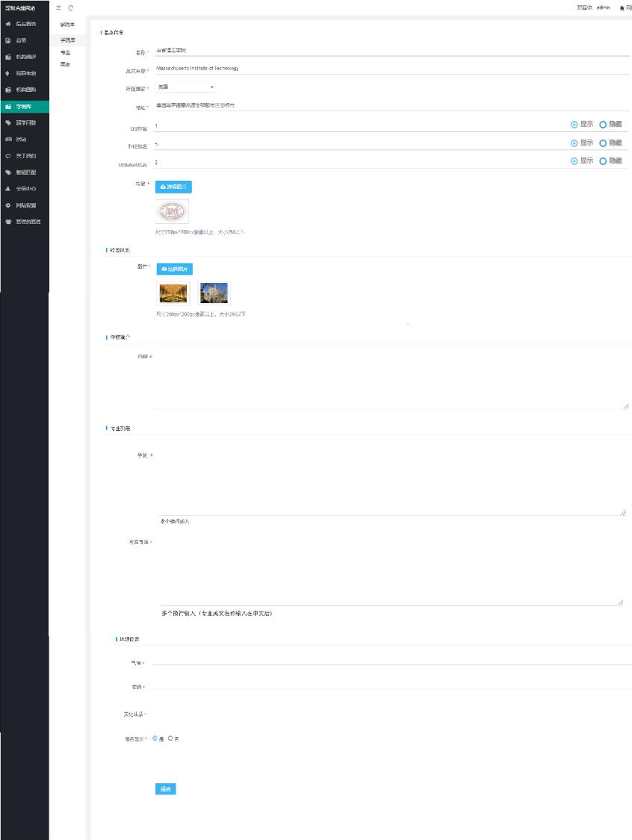The image size is (632, 840).
Task: Click the 选择图片 upload button under 校园风光
Action: click(x=174, y=269)
